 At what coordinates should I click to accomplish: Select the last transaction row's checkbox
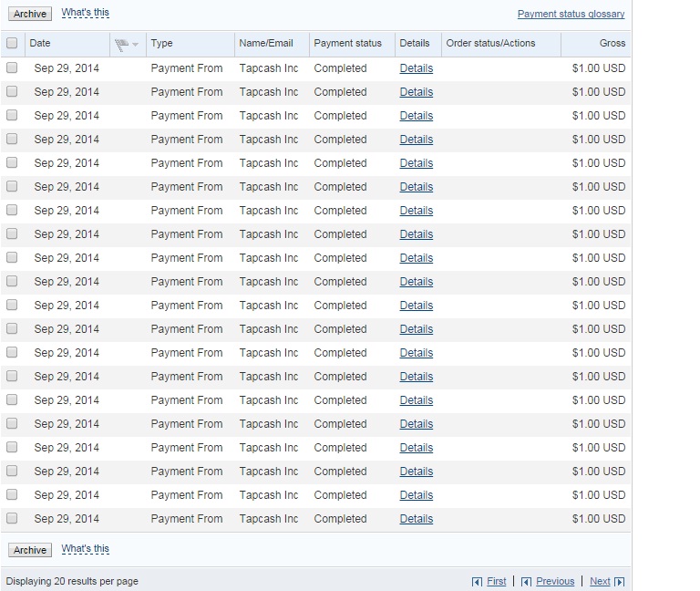[x=12, y=519]
